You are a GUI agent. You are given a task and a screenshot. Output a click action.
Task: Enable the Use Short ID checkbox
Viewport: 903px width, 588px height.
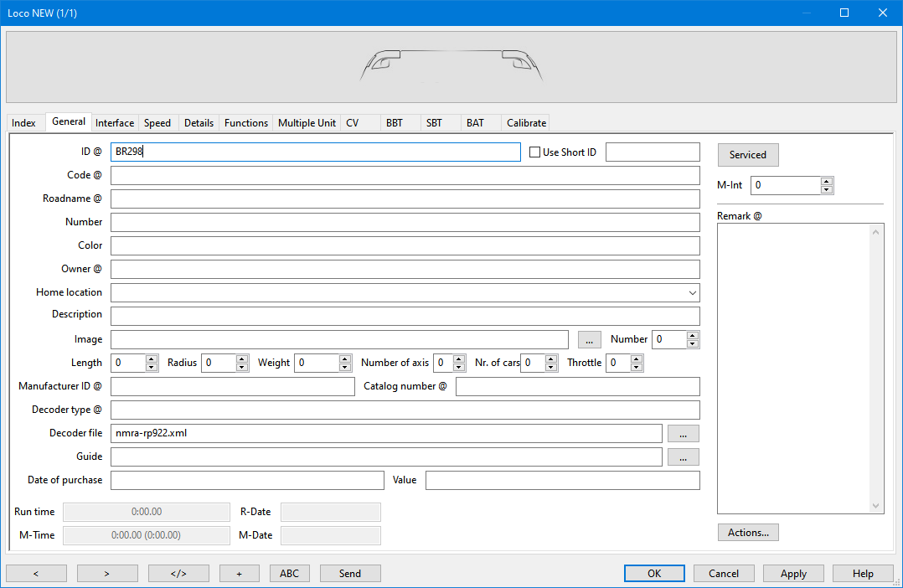click(535, 152)
